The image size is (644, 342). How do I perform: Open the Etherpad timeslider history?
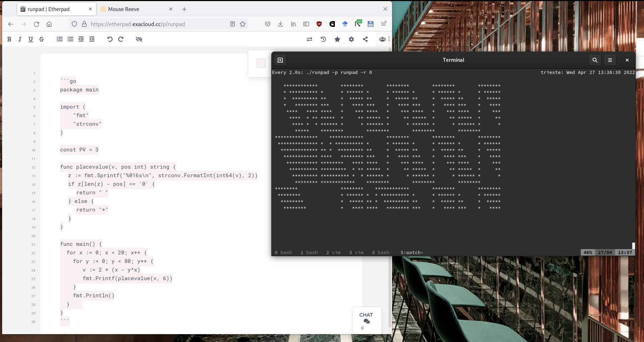[323, 39]
